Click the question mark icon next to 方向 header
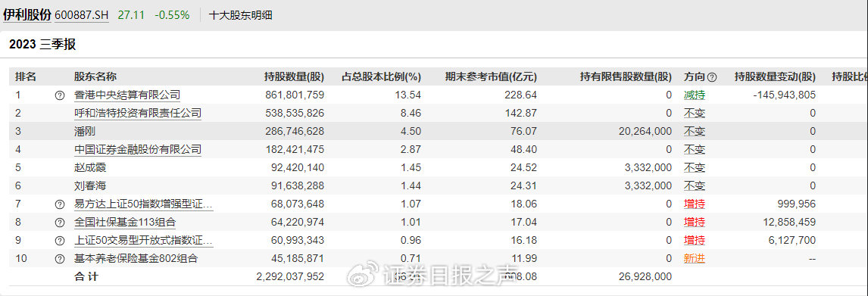 (713, 77)
